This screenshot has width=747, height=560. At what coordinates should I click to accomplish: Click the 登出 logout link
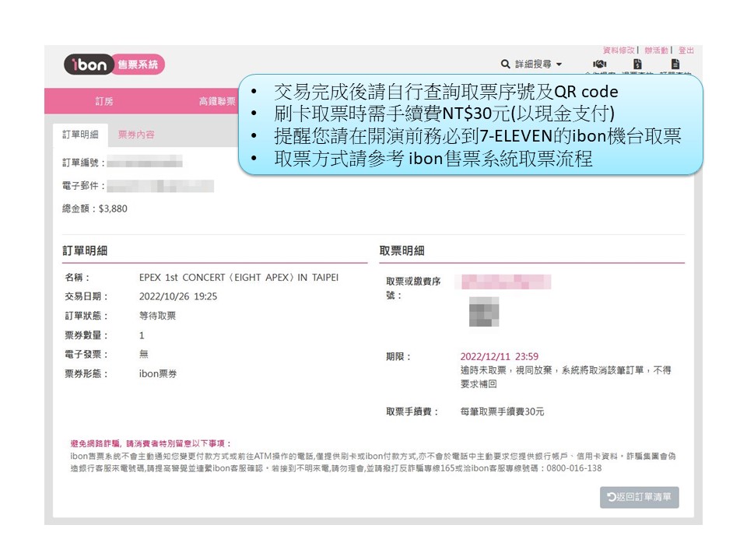(x=686, y=50)
